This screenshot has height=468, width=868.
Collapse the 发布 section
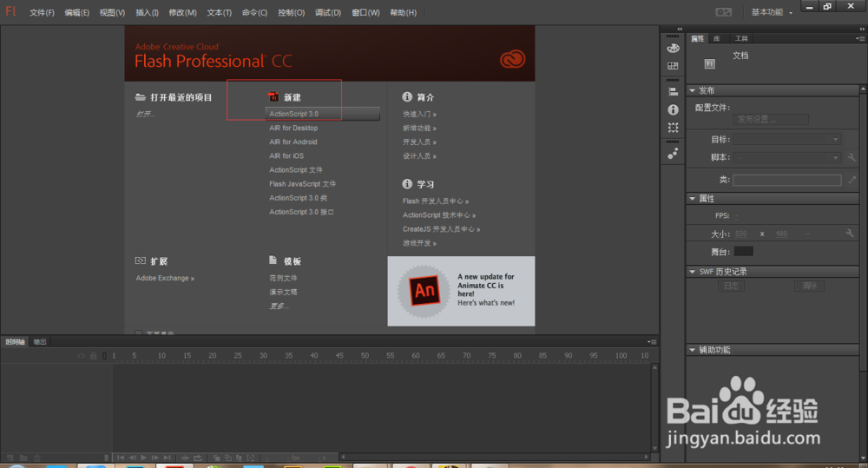pos(692,90)
